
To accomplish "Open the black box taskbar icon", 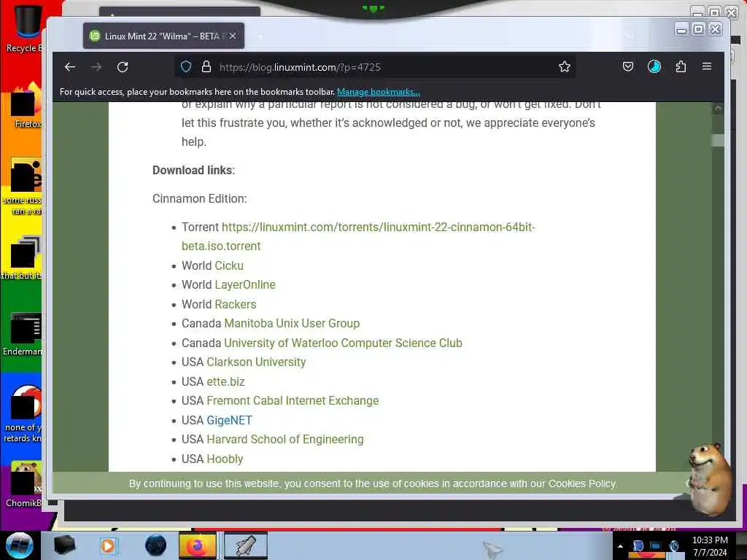I will 64,545.
